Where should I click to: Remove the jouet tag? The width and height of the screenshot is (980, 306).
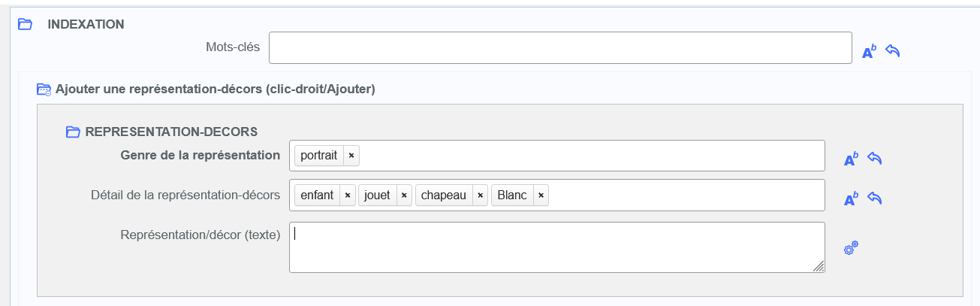point(404,195)
